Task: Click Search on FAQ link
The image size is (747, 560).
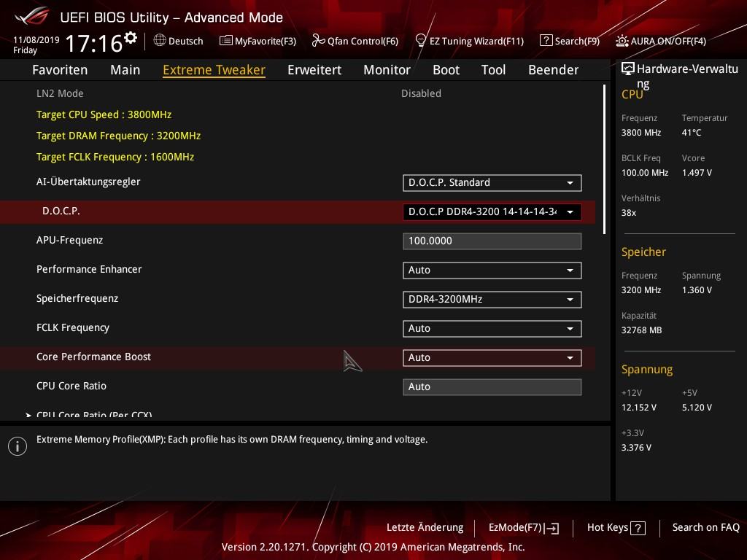Action: pyautogui.click(x=706, y=527)
